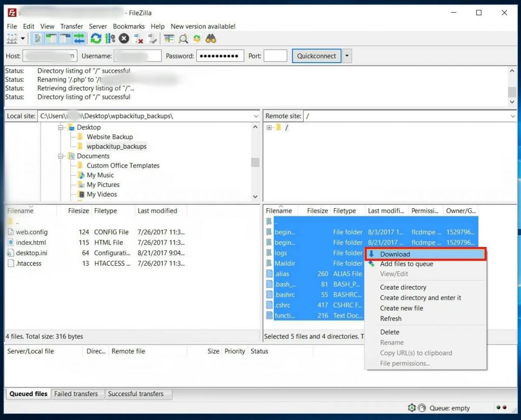Select the .bashrc file in the remote list
This screenshot has height=420, width=521.
point(314,295)
